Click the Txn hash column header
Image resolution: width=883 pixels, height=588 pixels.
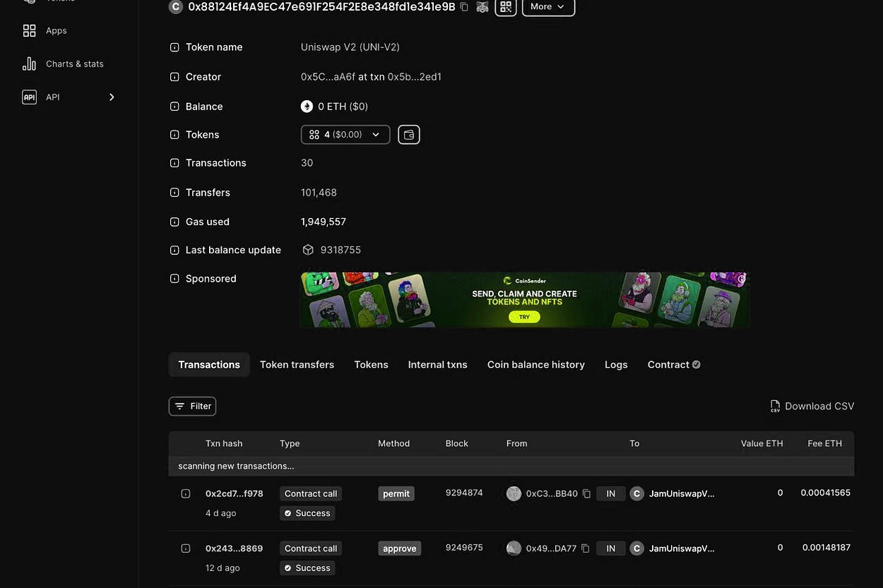coord(224,443)
